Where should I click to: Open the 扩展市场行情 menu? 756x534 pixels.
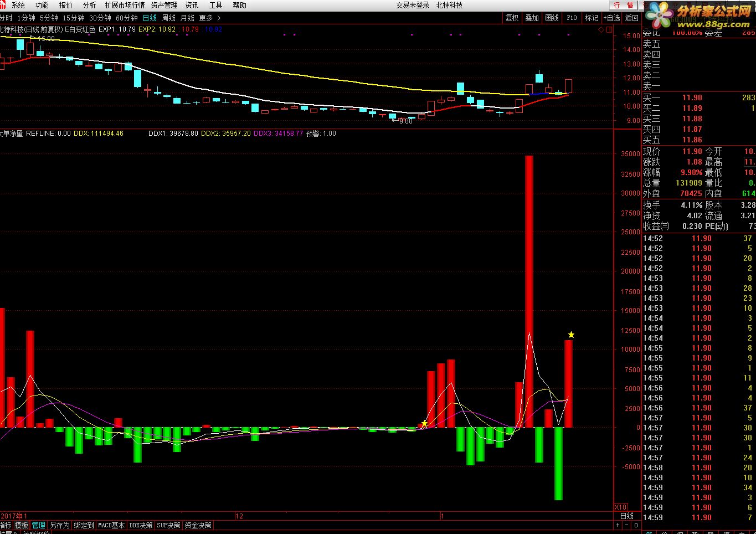pyautogui.click(x=125, y=5)
